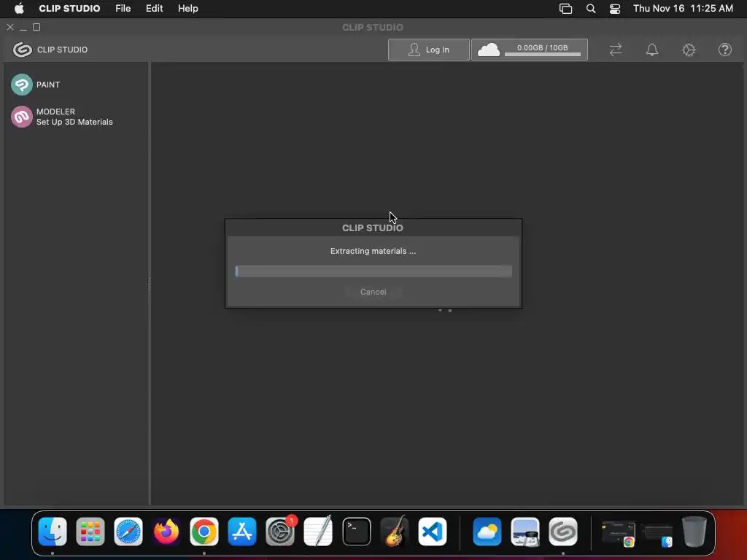Maximize the CLIP STUDIO window
Viewport: 747px width, 560px height.
(36, 27)
